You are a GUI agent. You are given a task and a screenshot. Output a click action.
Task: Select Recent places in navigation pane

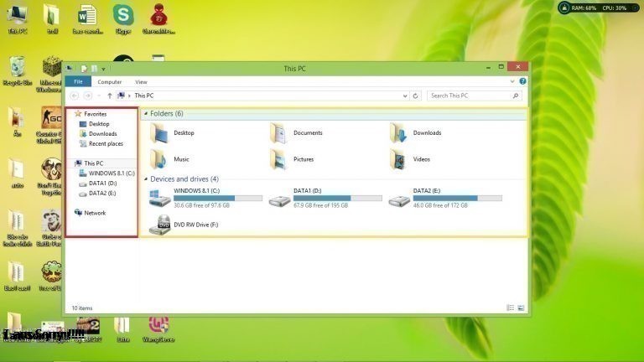coord(106,143)
